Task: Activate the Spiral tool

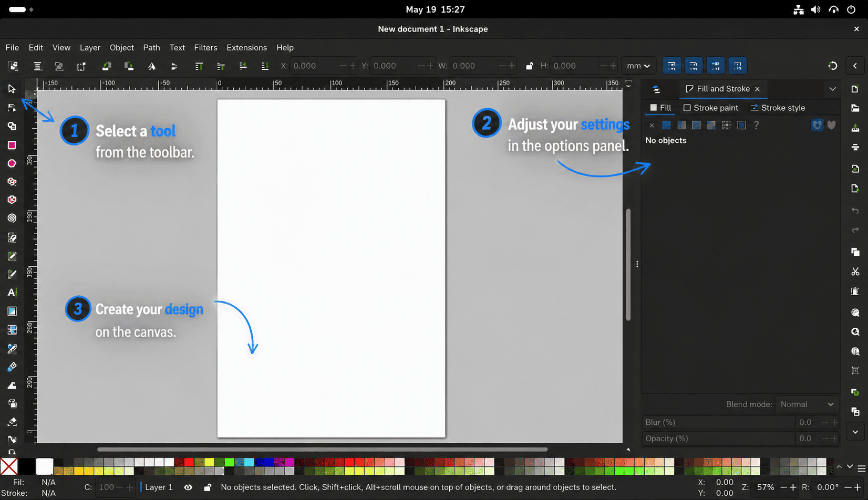Action: click(x=12, y=218)
